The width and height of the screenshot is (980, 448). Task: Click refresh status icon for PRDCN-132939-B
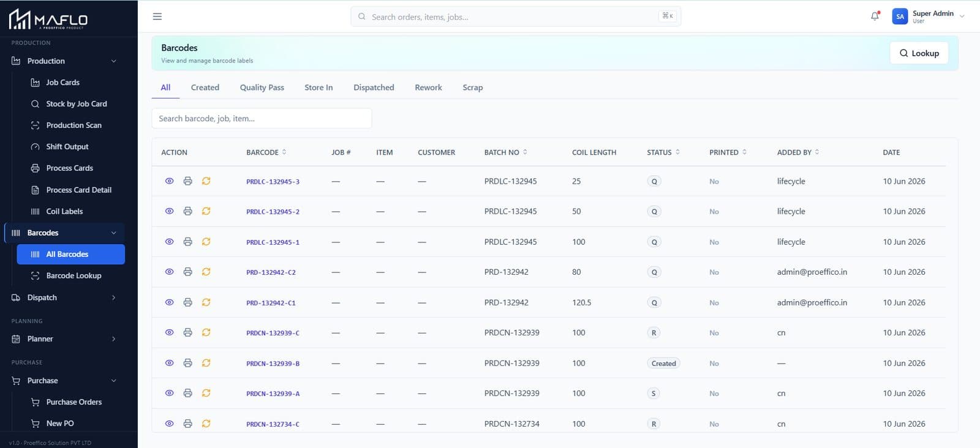pos(206,363)
